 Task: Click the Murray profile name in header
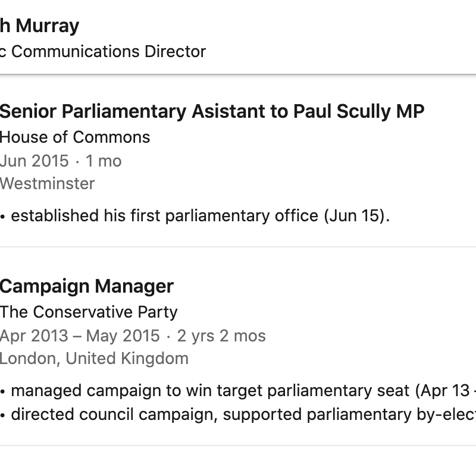(x=39, y=26)
